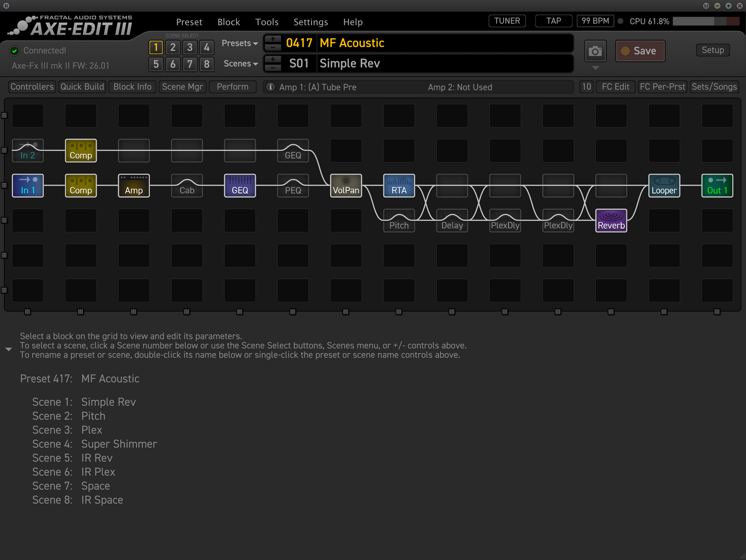Select the Out 1 output block
This screenshot has height=560, width=746.
[x=718, y=186]
